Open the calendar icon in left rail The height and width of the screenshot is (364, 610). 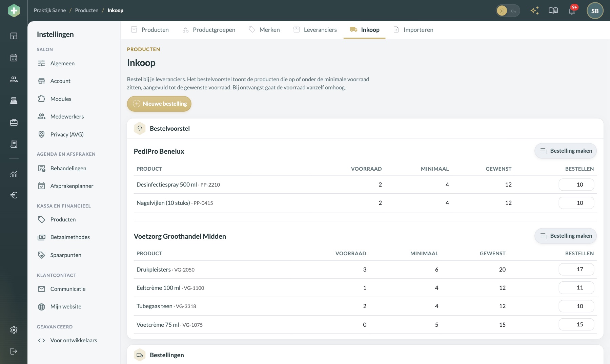(14, 58)
